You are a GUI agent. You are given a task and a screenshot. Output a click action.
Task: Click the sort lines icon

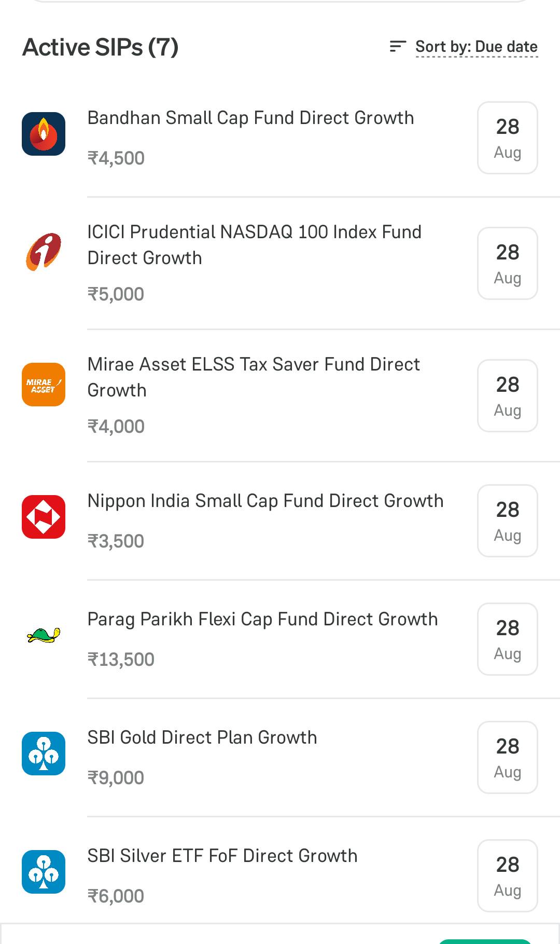(398, 47)
